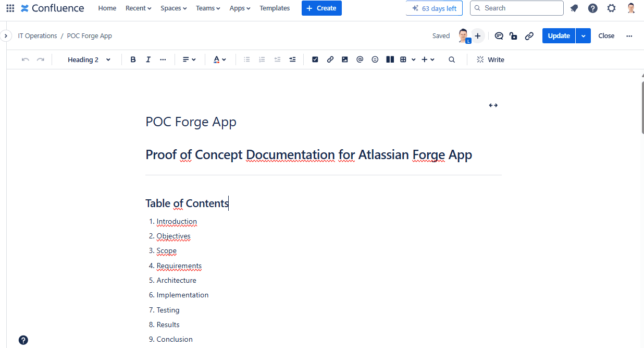Click the Implementation list item
Screen dimensions: 644x348
coord(182,295)
